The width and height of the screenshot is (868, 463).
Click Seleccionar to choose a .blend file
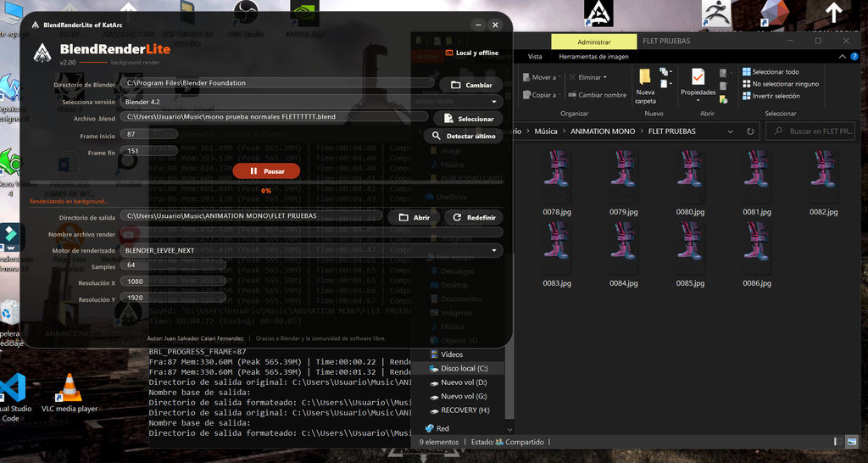(x=468, y=119)
